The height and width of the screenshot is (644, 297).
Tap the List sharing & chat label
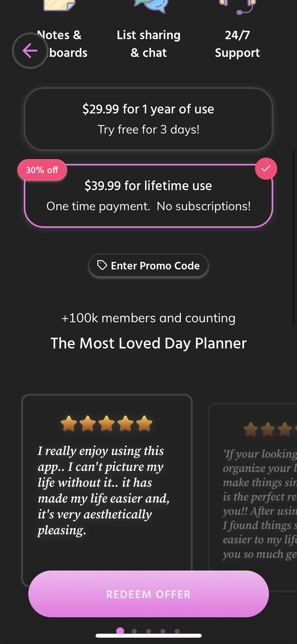point(149,44)
